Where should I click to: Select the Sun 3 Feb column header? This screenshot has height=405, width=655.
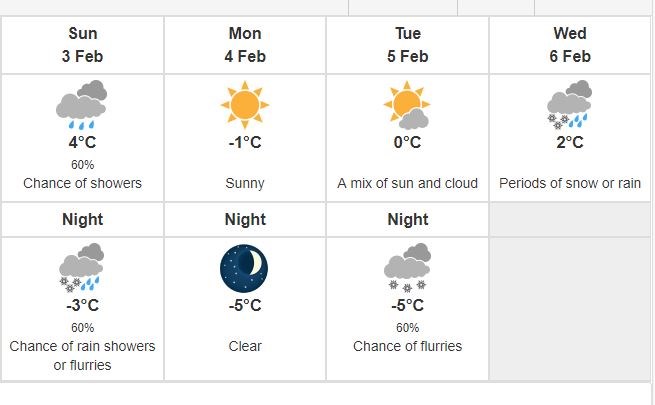pyautogui.click(x=82, y=45)
